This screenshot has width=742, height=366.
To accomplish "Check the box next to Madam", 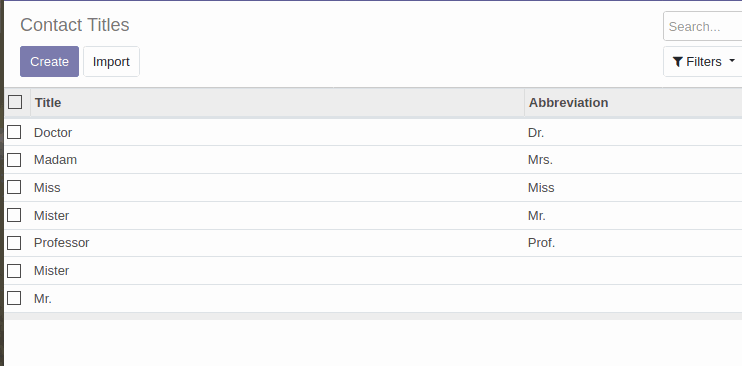I will pyautogui.click(x=14, y=160).
